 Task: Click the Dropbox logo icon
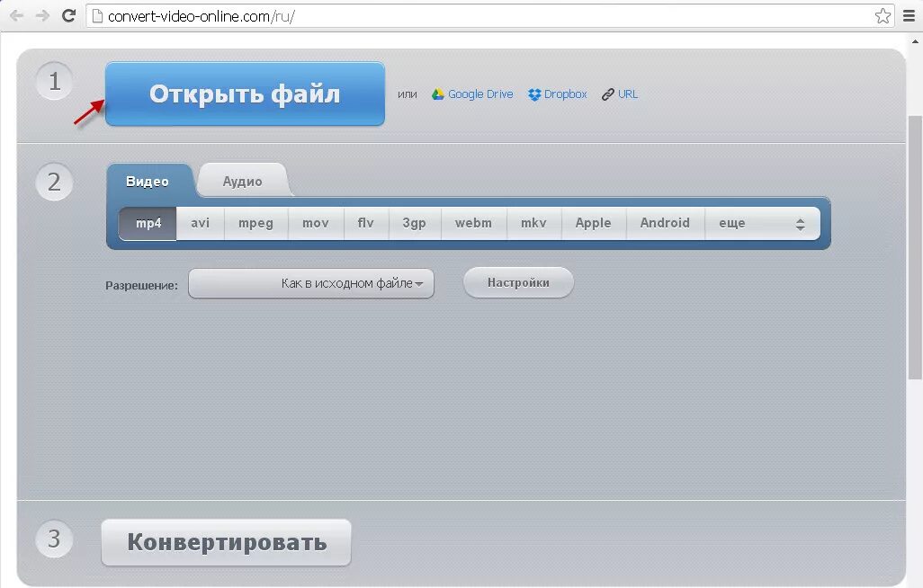pos(534,94)
